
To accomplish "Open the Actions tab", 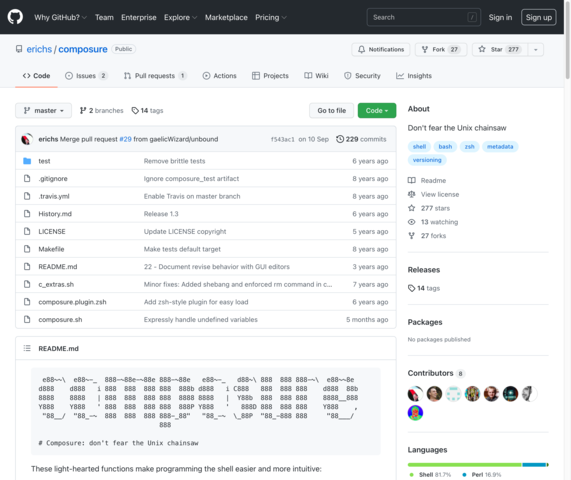I will tap(220, 76).
